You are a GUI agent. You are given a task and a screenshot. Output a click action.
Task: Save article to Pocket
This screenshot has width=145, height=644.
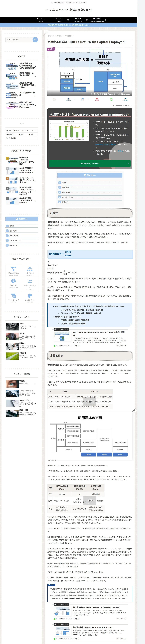click(97, 99)
